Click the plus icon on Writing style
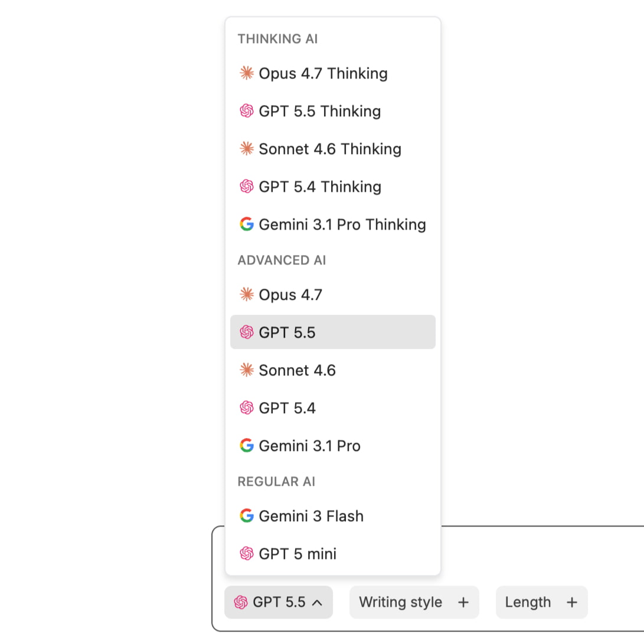This screenshot has width=644, height=644. coord(463,602)
